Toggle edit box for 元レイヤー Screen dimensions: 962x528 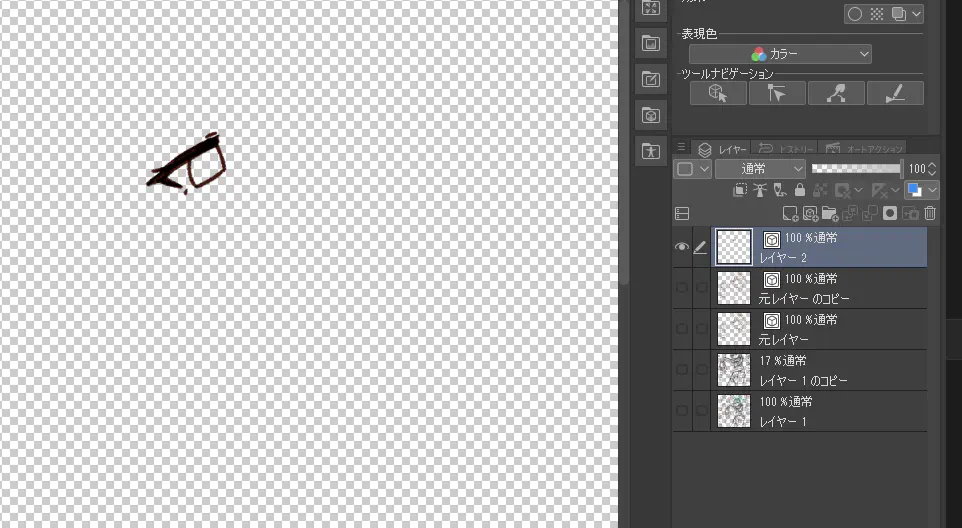701,329
